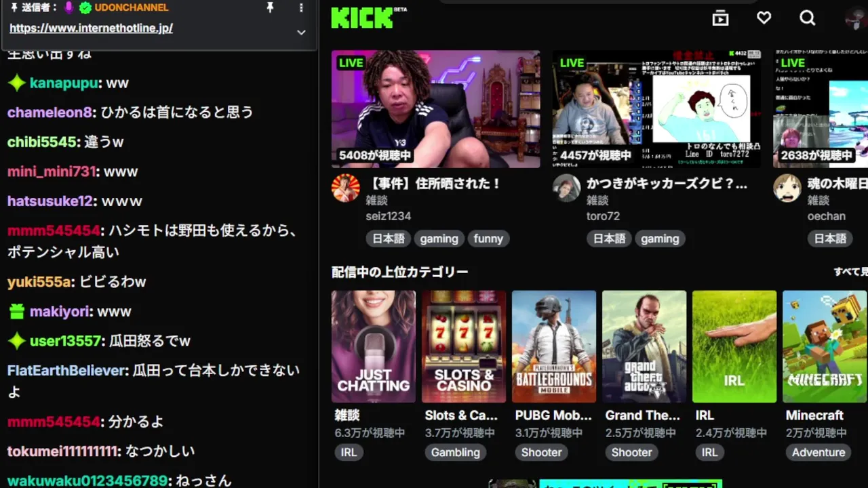Open oechan streamer avatar
This screenshot has width=868, height=488.
[787, 188]
